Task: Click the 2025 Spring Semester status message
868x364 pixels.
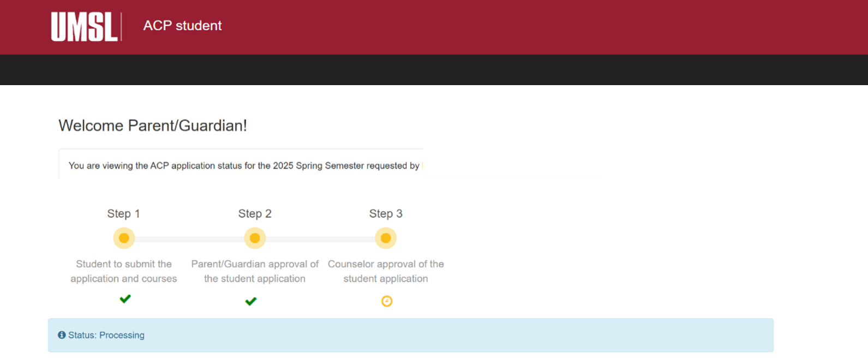Action: pos(244,165)
